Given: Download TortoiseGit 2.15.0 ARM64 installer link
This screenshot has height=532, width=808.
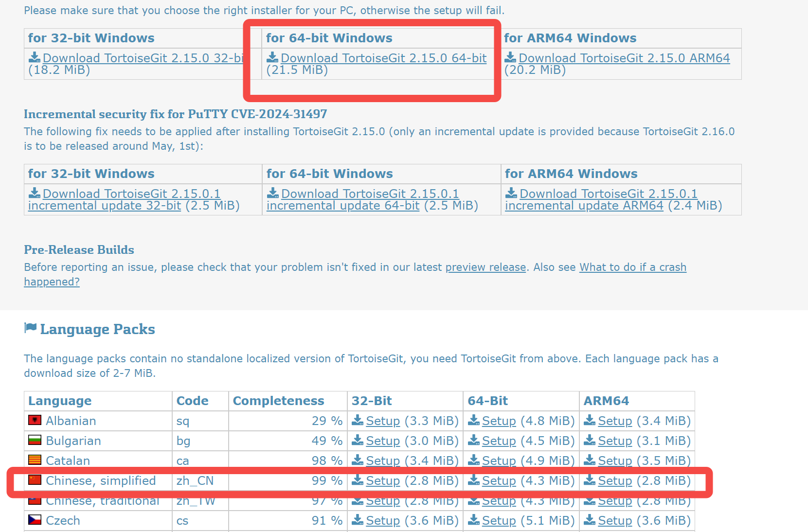Looking at the screenshot, I should (624, 58).
